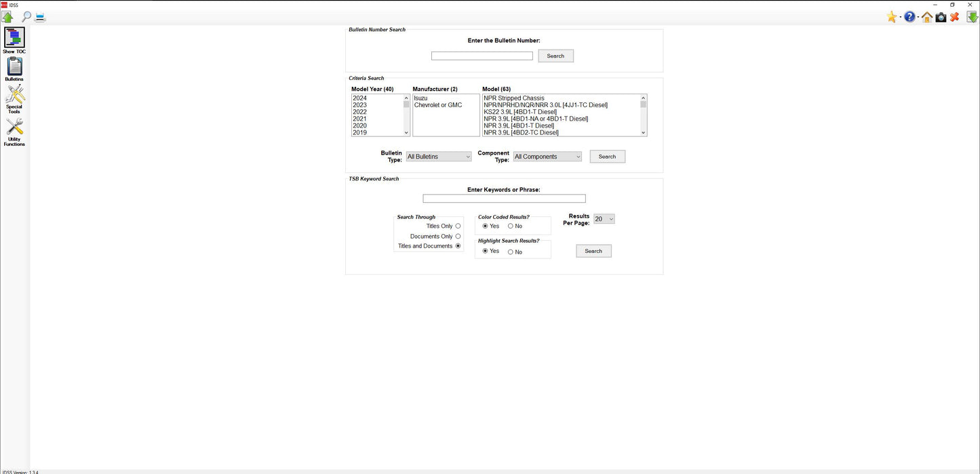Image resolution: width=980 pixels, height=474 pixels.
Task: Select Titles Only search option
Action: [458, 226]
